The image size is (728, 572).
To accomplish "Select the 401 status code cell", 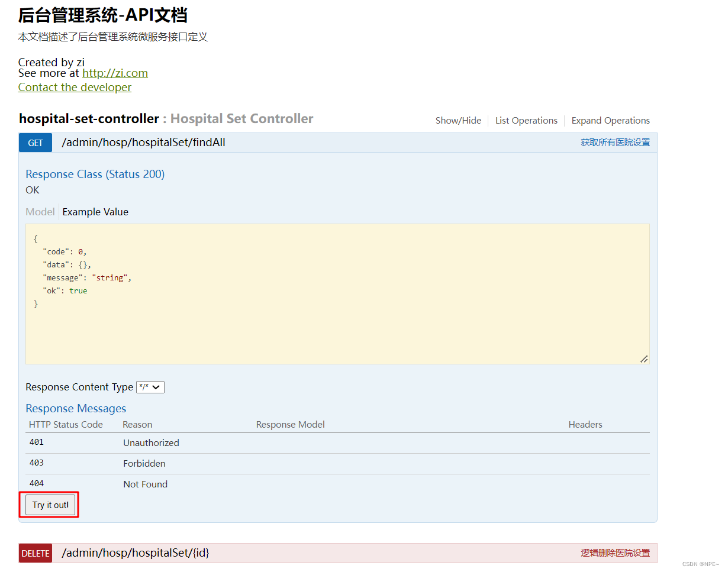I will (37, 442).
